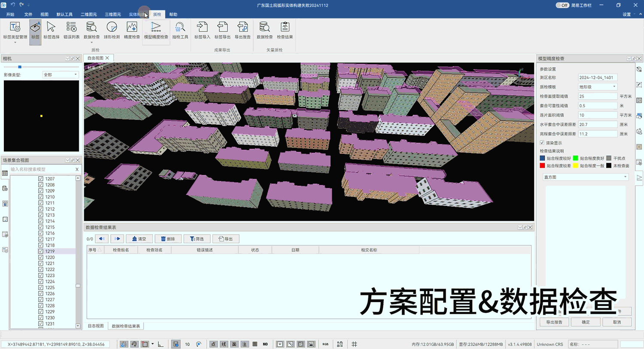
Task: Click the grid pattern icon on the right sidebar
Action: pyautogui.click(x=639, y=147)
